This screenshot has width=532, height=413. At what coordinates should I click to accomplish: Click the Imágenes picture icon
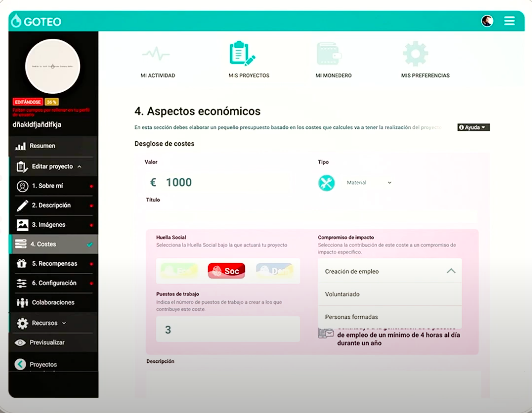pos(22,225)
